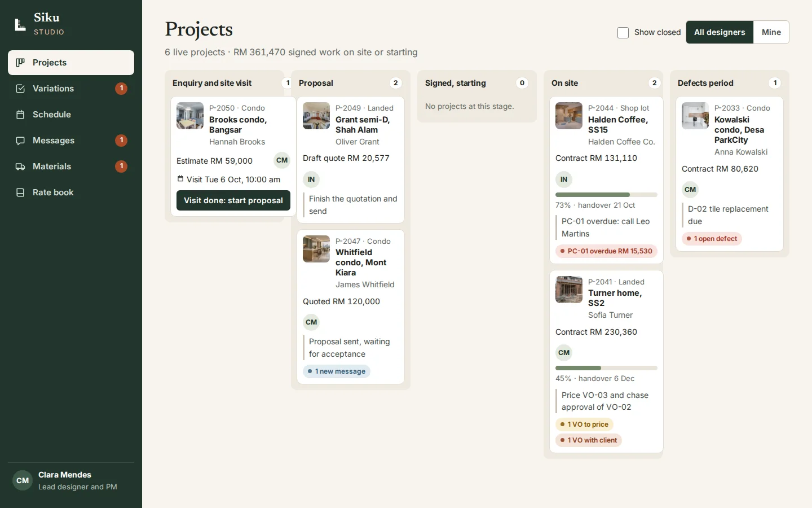This screenshot has width=812, height=508.
Task: Click 1 VO to price tag
Action: 584,424
